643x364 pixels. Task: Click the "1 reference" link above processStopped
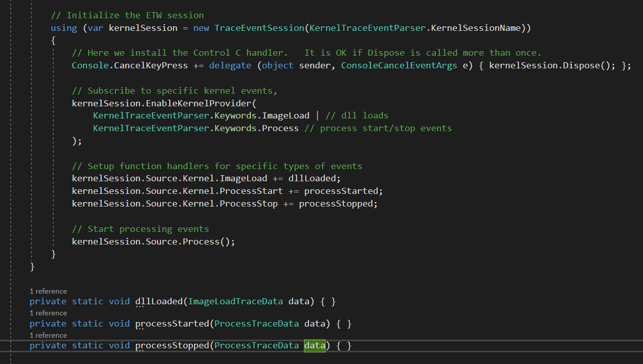[x=48, y=335]
